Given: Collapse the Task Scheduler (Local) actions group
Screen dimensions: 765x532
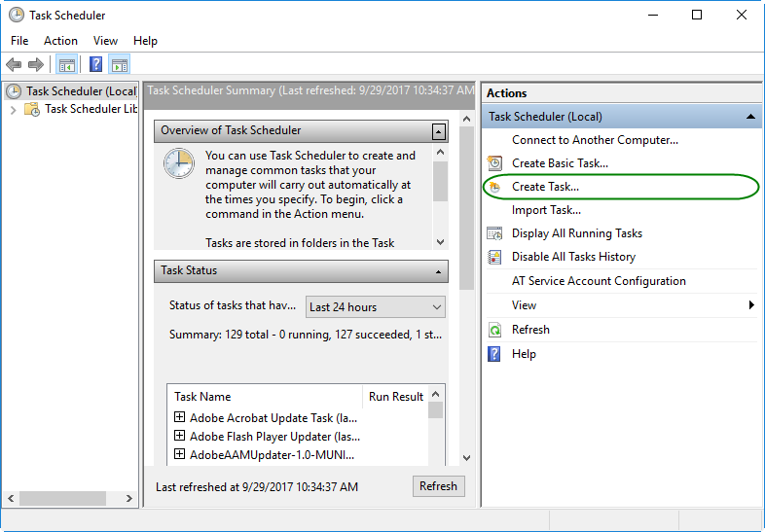Looking at the screenshot, I should click(x=750, y=117).
